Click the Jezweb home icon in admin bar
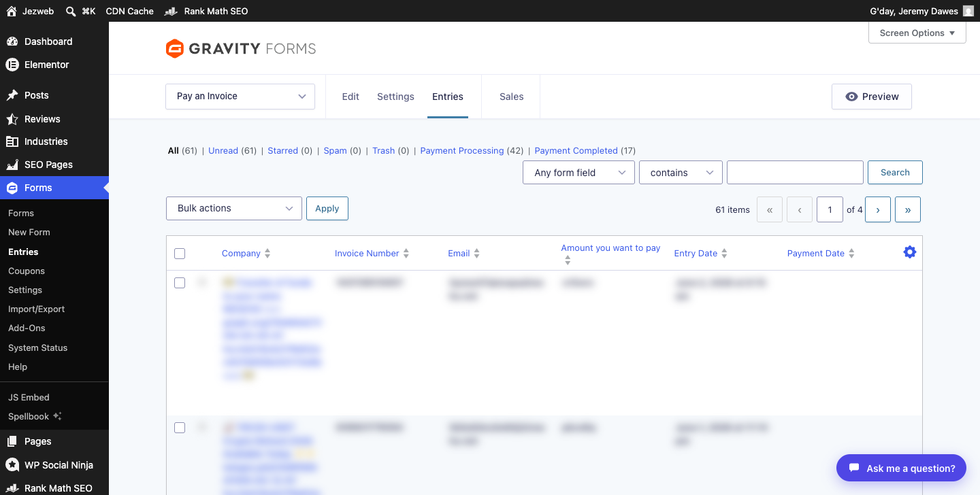Screen dimensions: 980x495 (x=12, y=11)
